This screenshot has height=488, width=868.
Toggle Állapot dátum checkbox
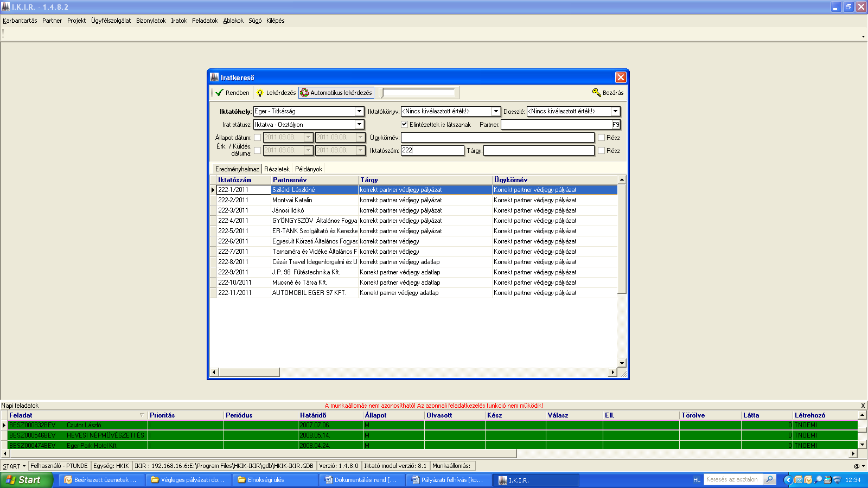(258, 138)
